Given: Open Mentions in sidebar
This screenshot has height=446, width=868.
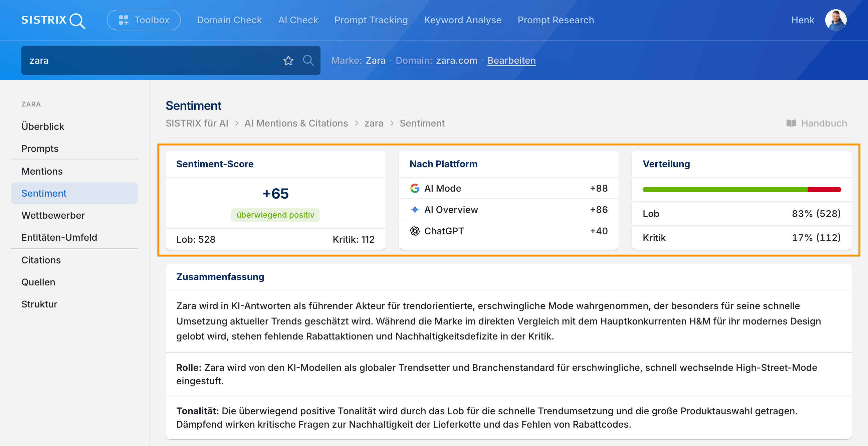Looking at the screenshot, I should pos(74,172).
